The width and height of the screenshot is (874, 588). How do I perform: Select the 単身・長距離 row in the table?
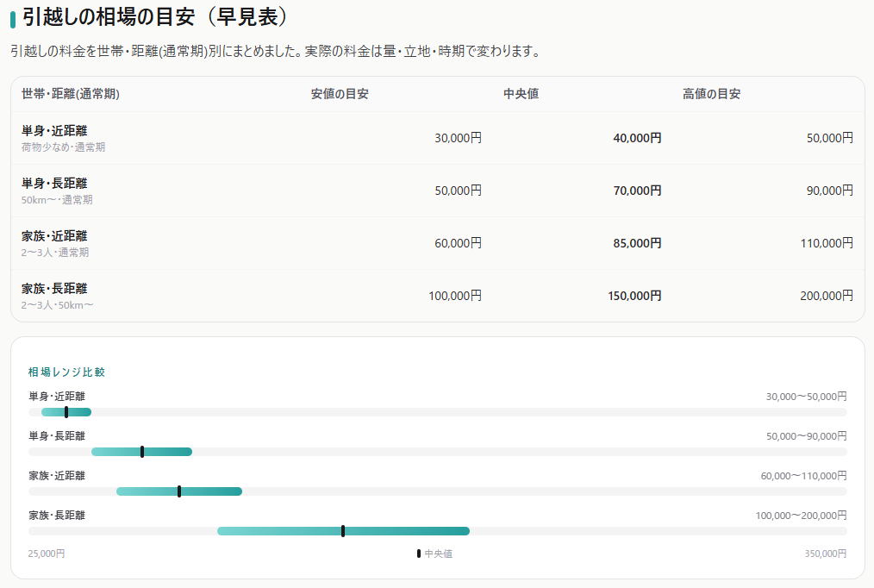pyautogui.click(x=438, y=191)
